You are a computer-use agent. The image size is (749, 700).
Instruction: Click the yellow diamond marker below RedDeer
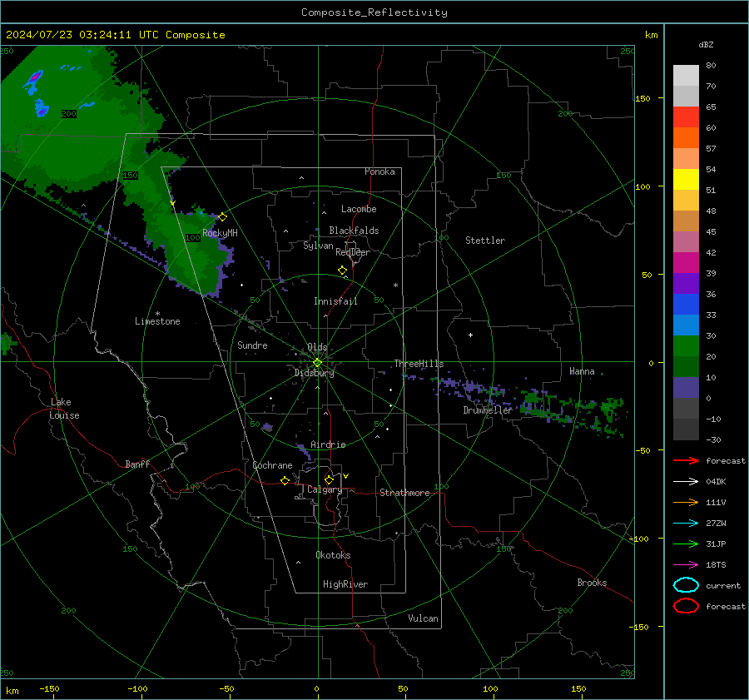coord(342,271)
